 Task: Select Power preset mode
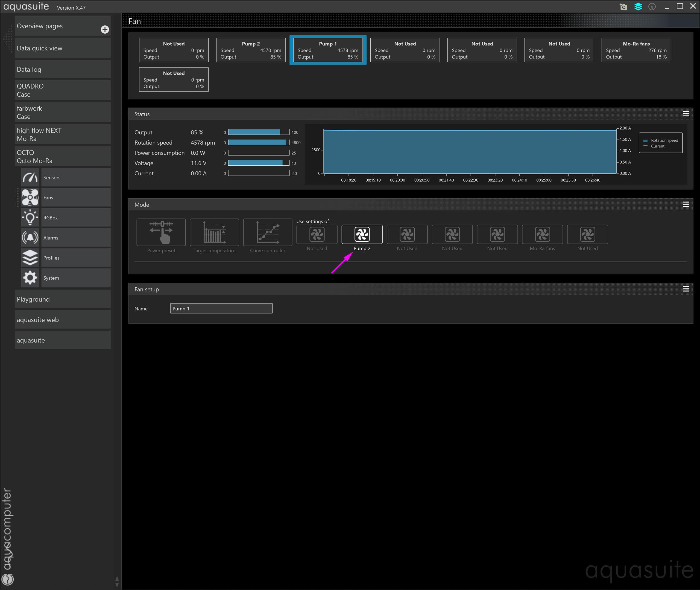pos(161,232)
